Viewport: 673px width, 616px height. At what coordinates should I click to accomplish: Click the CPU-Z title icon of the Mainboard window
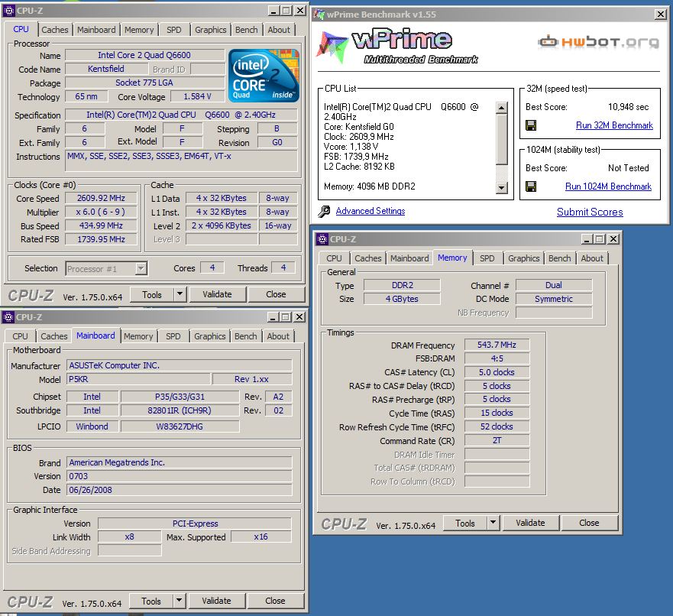coord(8,317)
